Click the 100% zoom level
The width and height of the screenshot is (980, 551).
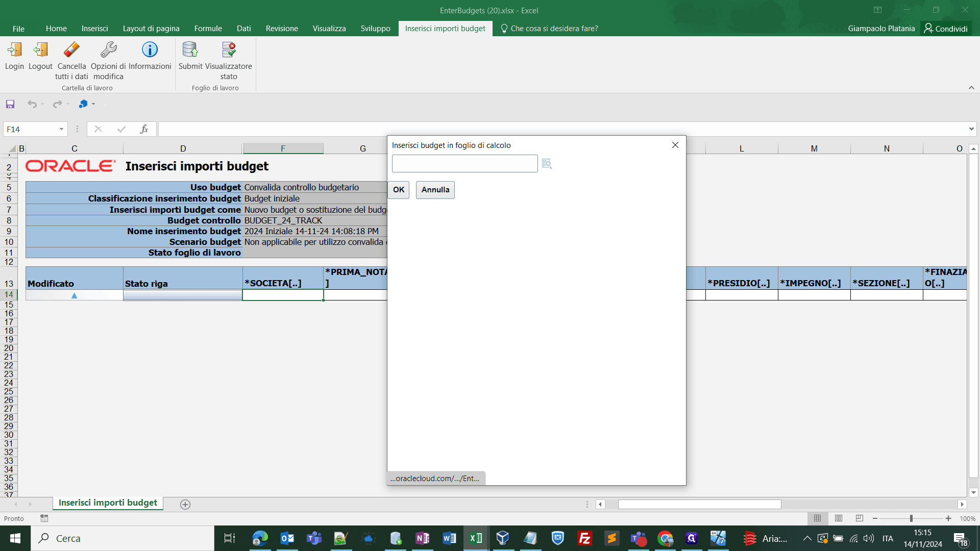[x=967, y=518]
